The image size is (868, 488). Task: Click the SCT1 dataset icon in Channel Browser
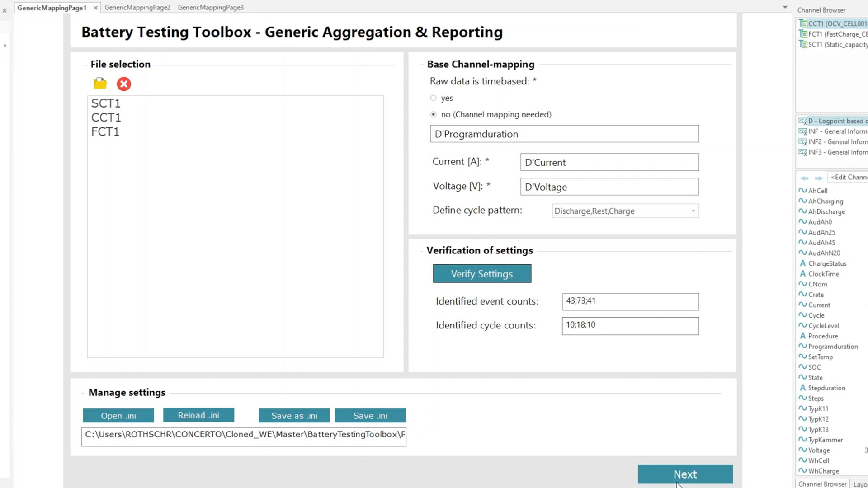[803, 44]
